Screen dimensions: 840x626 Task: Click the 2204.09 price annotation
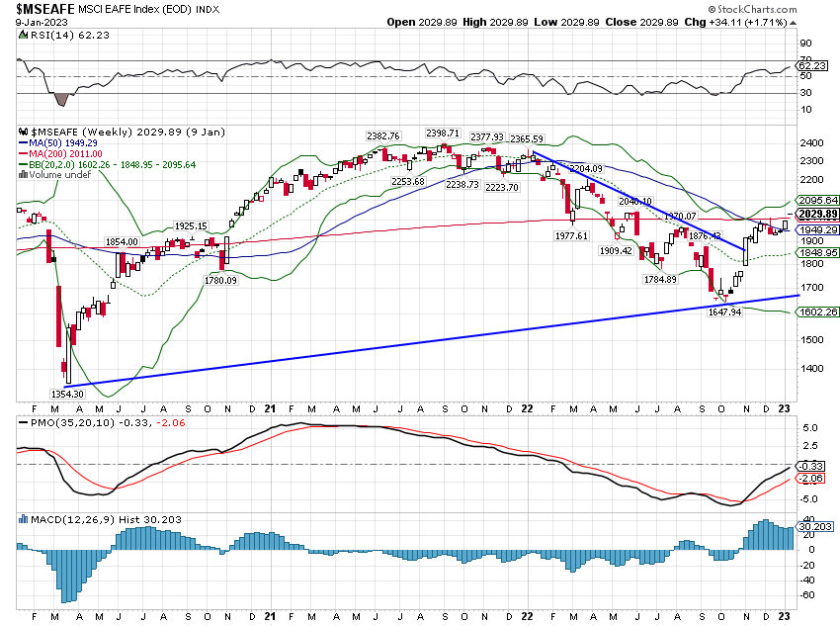coord(586,168)
